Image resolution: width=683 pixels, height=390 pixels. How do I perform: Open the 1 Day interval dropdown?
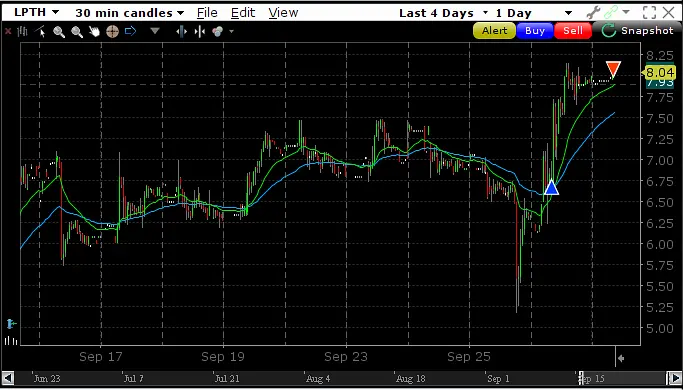(x=534, y=13)
